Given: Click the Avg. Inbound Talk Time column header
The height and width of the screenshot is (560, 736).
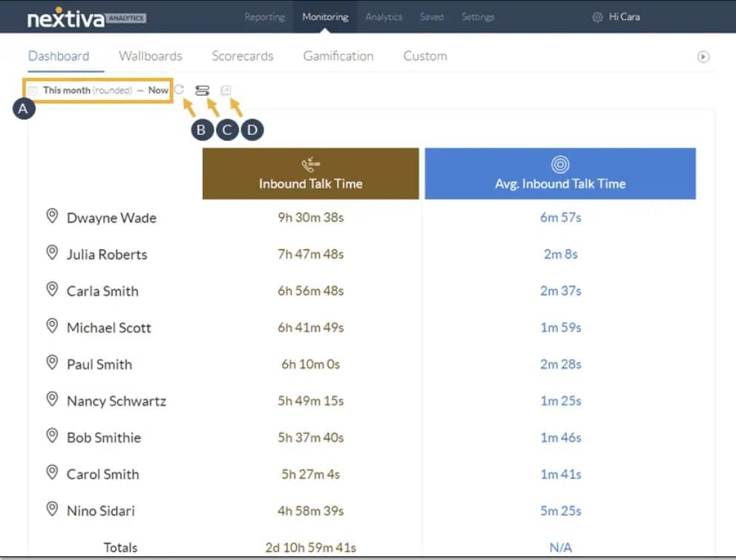Looking at the screenshot, I should (560, 174).
